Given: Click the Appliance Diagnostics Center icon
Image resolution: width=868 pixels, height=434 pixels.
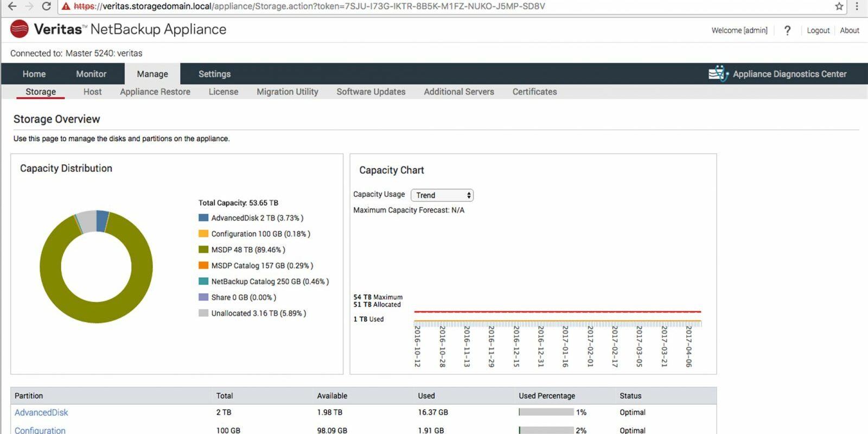Looking at the screenshot, I should point(718,73).
